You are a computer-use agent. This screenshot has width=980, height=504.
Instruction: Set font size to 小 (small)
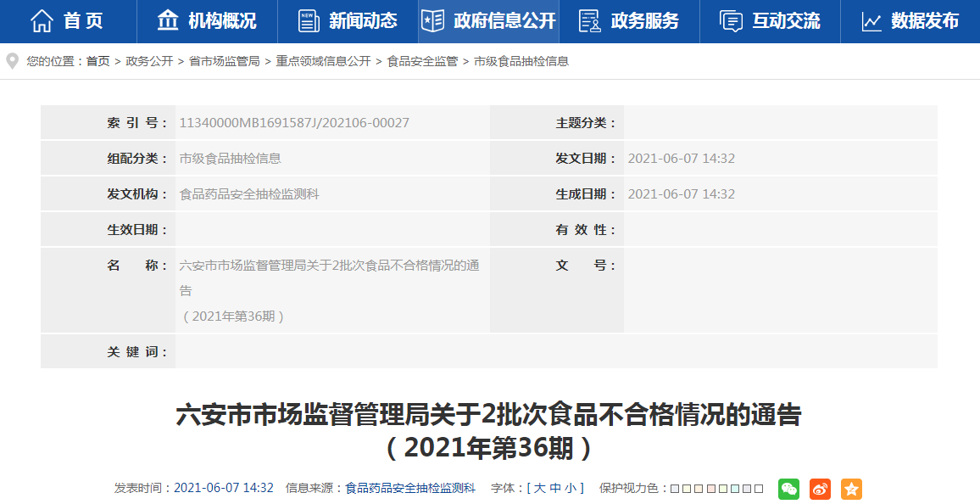coord(571,489)
